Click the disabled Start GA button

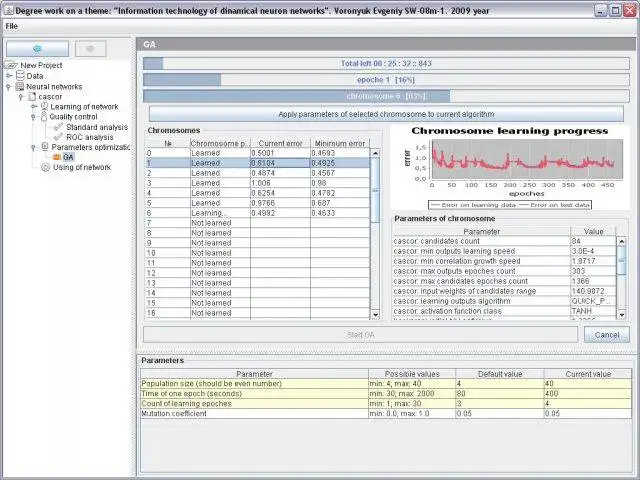pyautogui.click(x=360, y=335)
